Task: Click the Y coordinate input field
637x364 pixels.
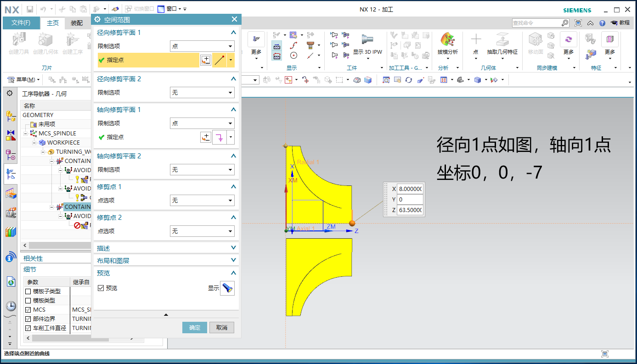Action: [410, 199]
